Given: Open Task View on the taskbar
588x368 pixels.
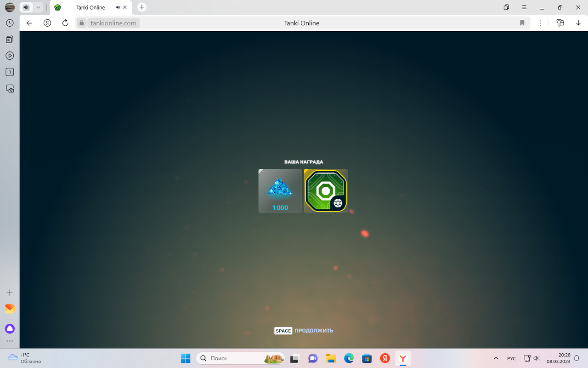Looking at the screenshot, I should (x=294, y=358).
